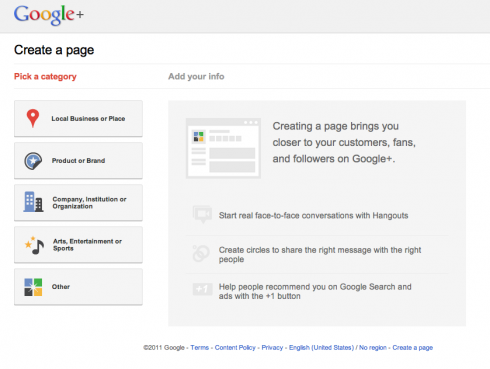490x369 pixels.
Task: Open the Content Policy footer link
Action: coord(235,348)
